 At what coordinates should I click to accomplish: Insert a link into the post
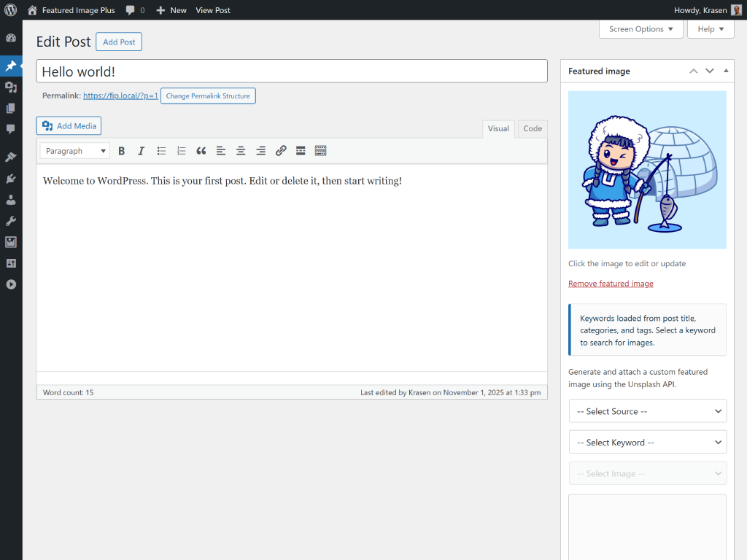(x=281, y=151)
